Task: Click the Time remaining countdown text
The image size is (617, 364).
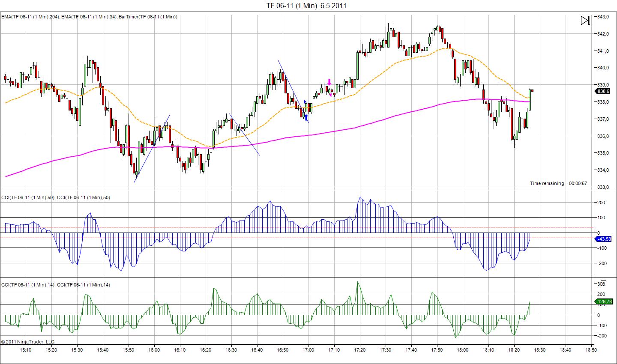Action: click(x=558, y=183)
